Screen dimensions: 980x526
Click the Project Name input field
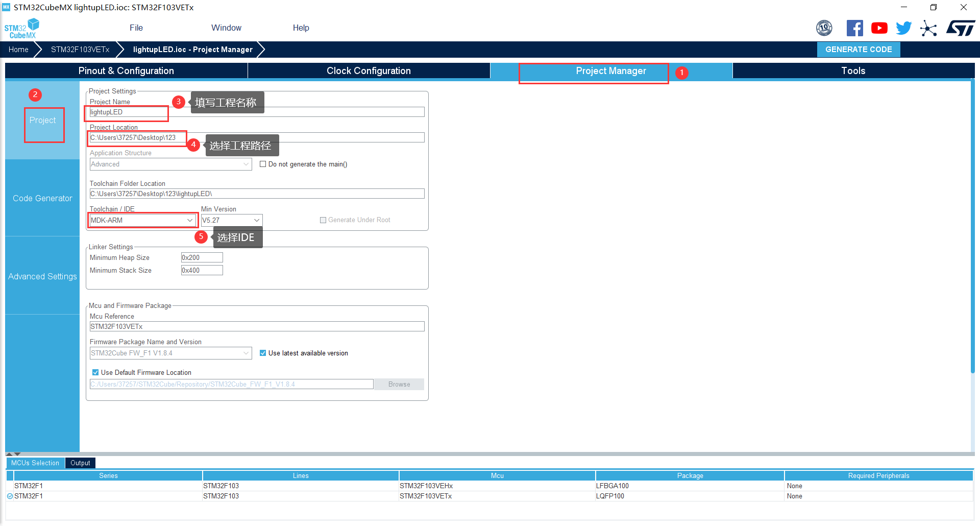tap(257, 112)
